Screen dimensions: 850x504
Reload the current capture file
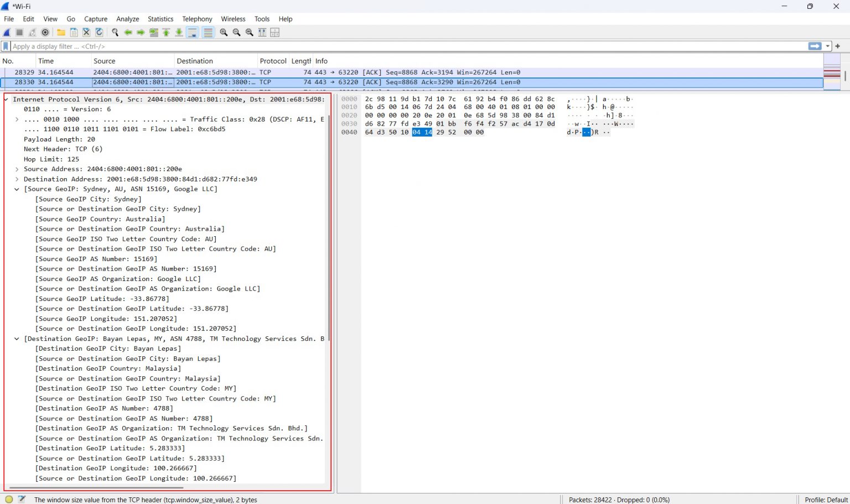[99, 32]
